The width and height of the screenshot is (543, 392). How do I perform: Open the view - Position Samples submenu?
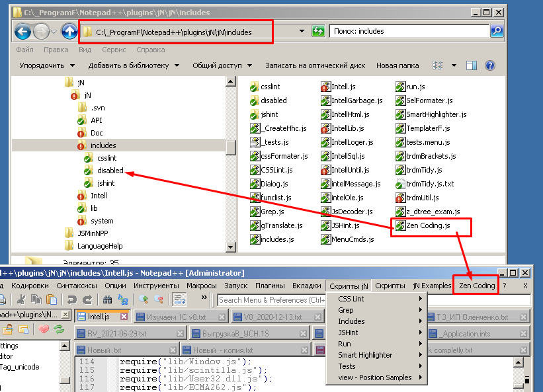377,377
